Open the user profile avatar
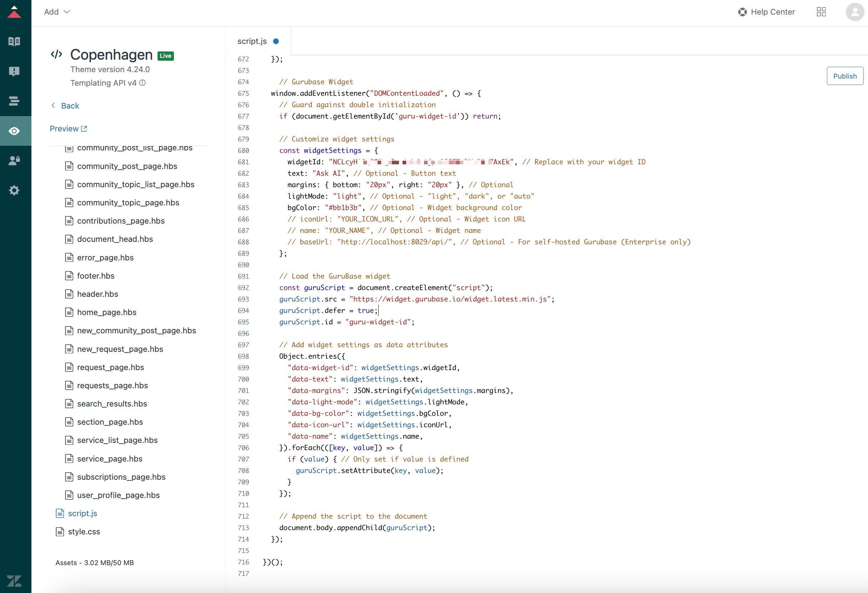 click(855, 12)
